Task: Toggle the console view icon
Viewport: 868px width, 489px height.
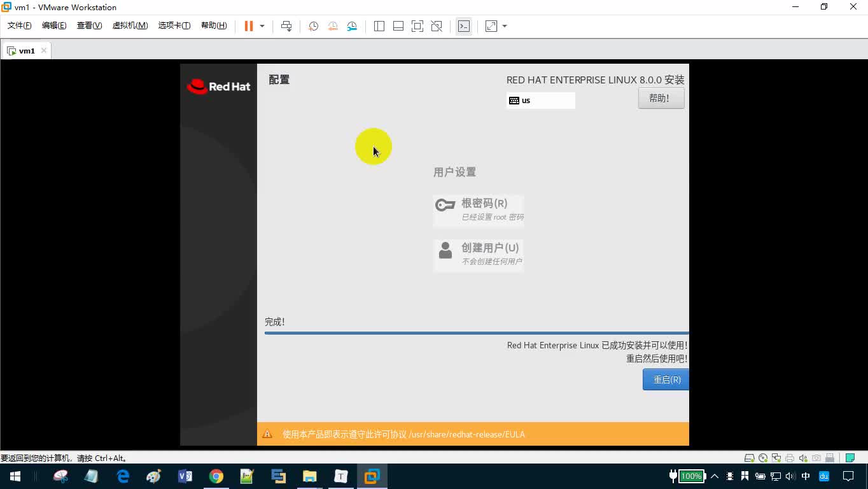Action: click(464, 26)
